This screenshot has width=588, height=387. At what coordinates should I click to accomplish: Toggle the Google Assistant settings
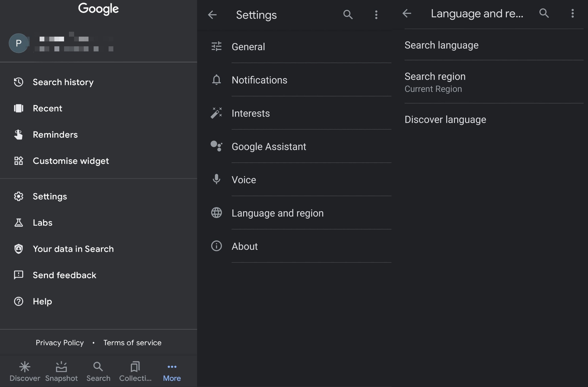point(268,146)
